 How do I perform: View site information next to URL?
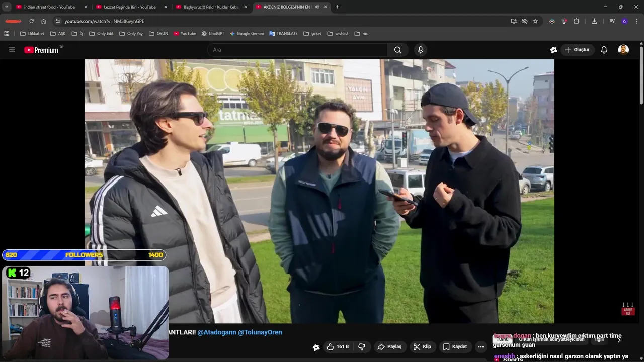[58, 21]
